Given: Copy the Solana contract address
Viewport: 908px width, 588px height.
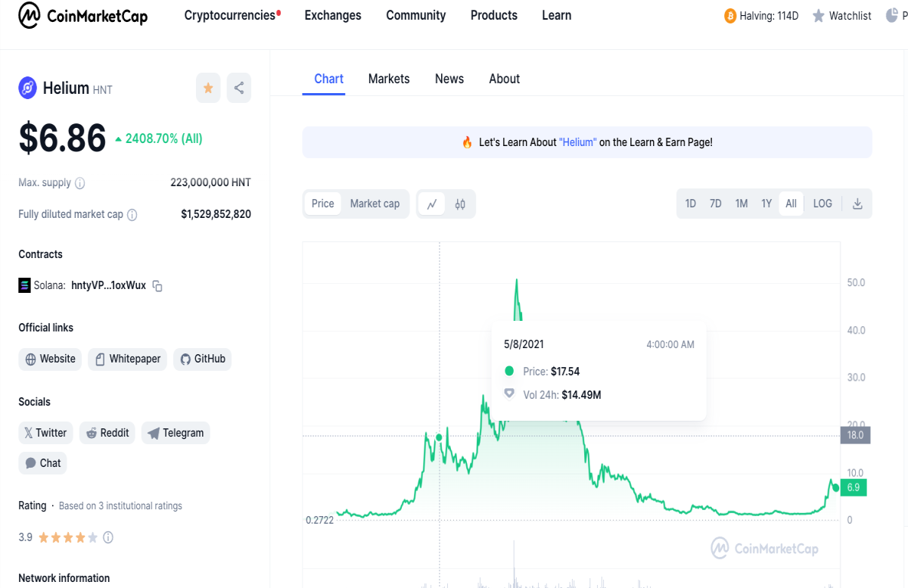Looking at the screenshot, I should pos(157,286).
